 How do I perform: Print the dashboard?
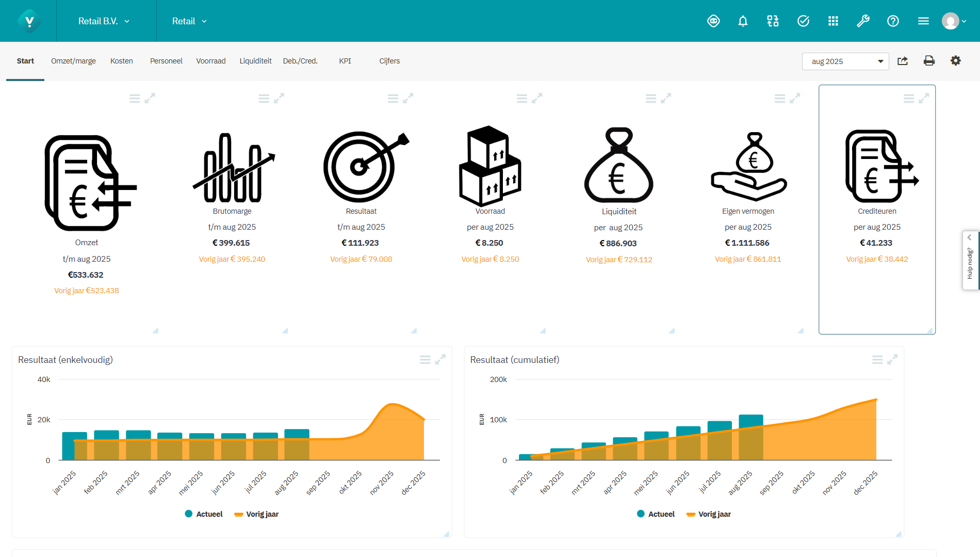929,61
